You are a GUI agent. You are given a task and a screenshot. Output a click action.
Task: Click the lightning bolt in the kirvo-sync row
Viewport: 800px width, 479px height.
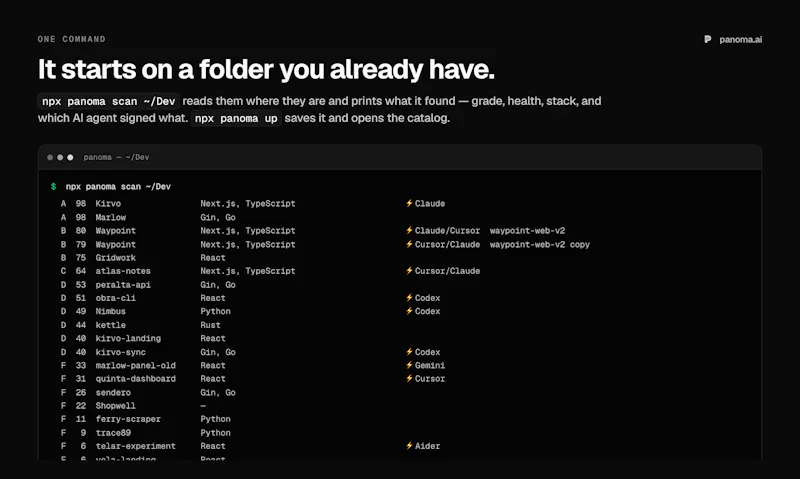[409, 351]
